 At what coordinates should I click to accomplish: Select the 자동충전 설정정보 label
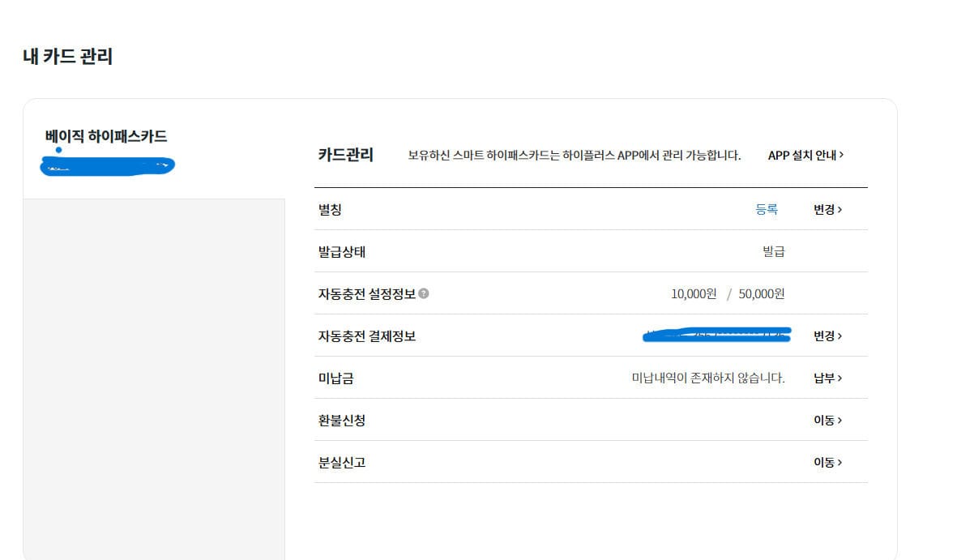pyautogui.click(x=366, y=294)
